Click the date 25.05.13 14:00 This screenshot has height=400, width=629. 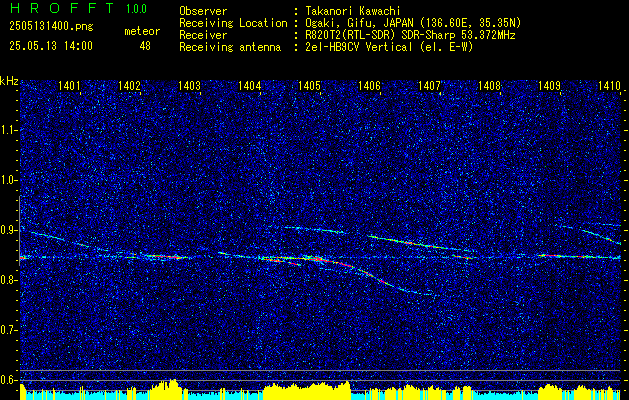tap(51, 46)
